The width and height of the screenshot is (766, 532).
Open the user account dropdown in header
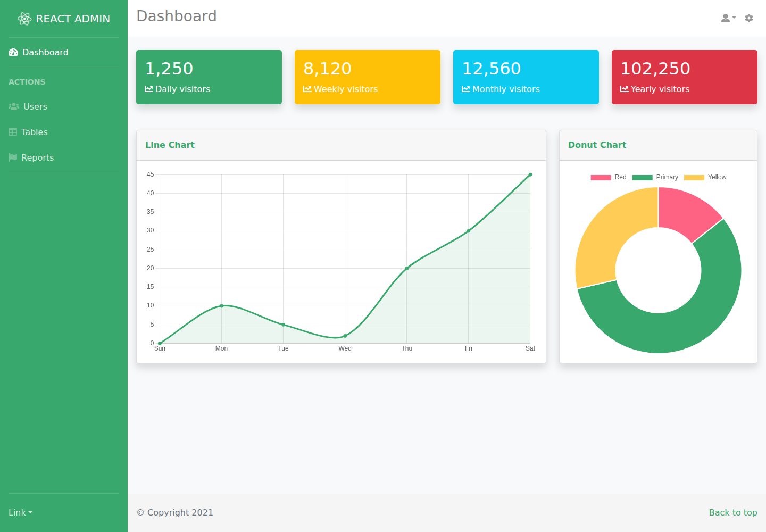tap(728, 18)
